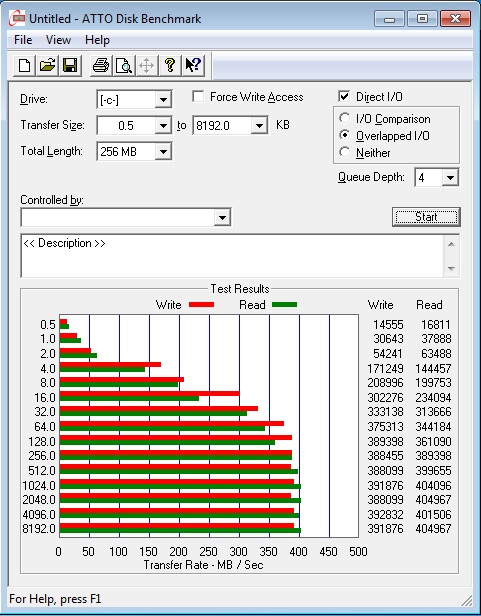The image size is (481, 616).
Task: Open the File menu
Action: (x=23, y=40)
